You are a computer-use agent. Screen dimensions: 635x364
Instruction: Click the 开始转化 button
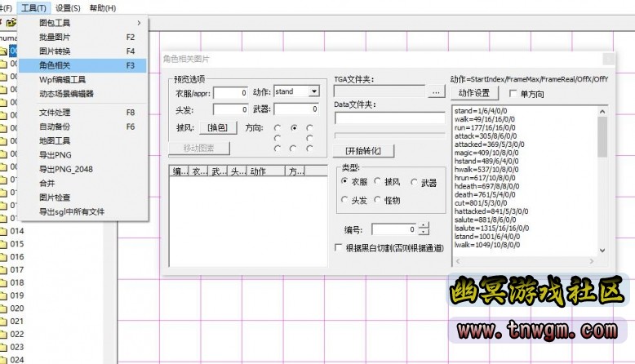pyautogui.click(x=363, y=151)
